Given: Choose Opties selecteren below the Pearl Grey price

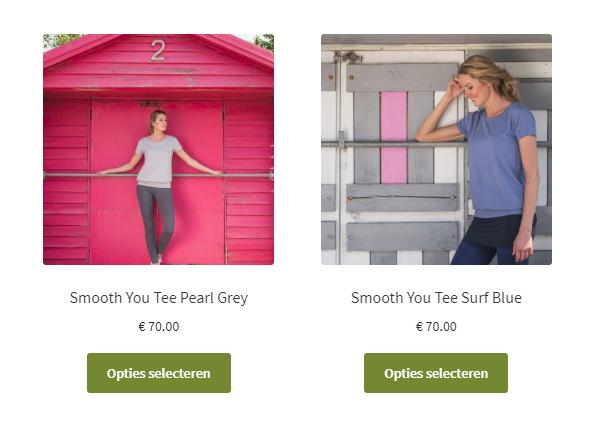Looking at the screenshot, I should coord(159,373).
